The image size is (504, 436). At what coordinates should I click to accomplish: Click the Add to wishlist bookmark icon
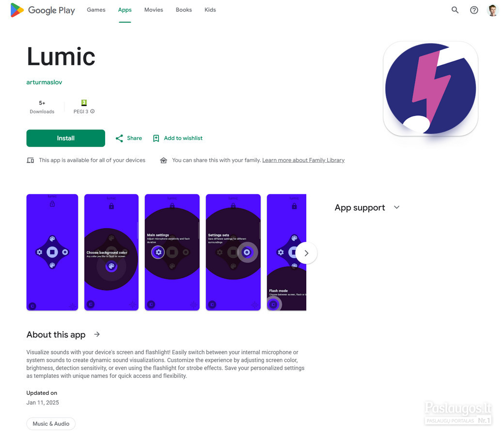click(x=156, y=138)
